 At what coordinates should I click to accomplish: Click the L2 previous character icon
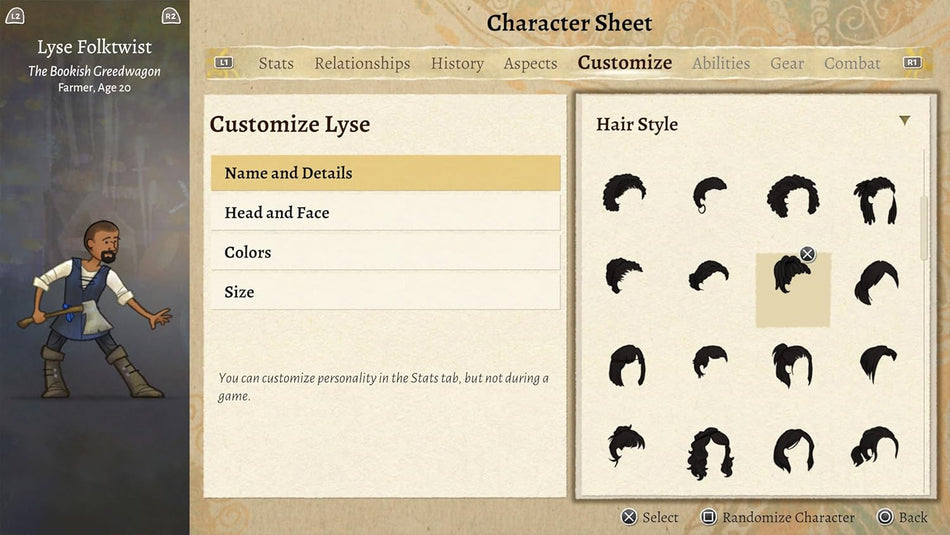[x=16, y=16]
